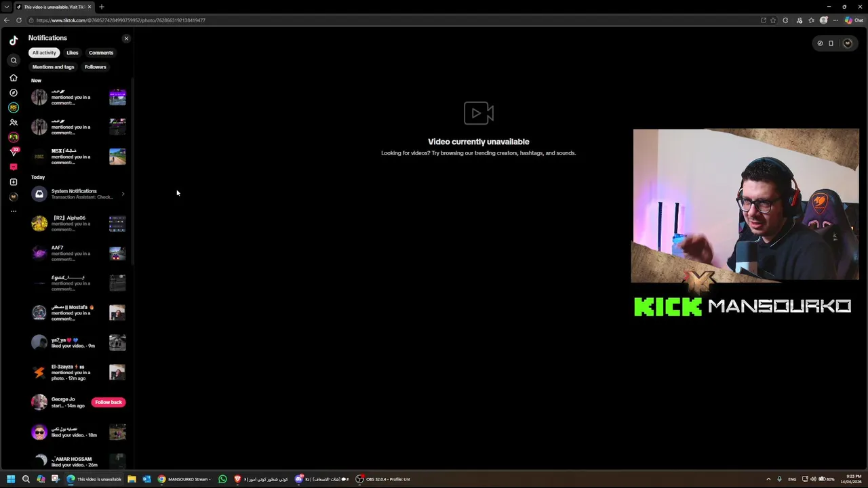The height and width of the screenshot is (488, 868).
Task: Add page to favorites star
Action: point(773,20)
